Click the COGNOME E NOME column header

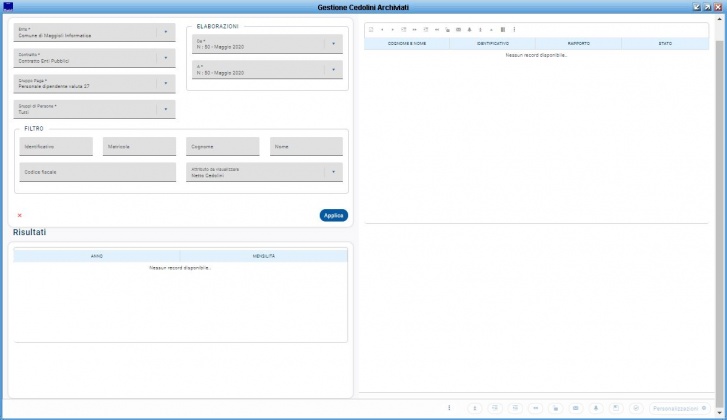coord(407,44)
